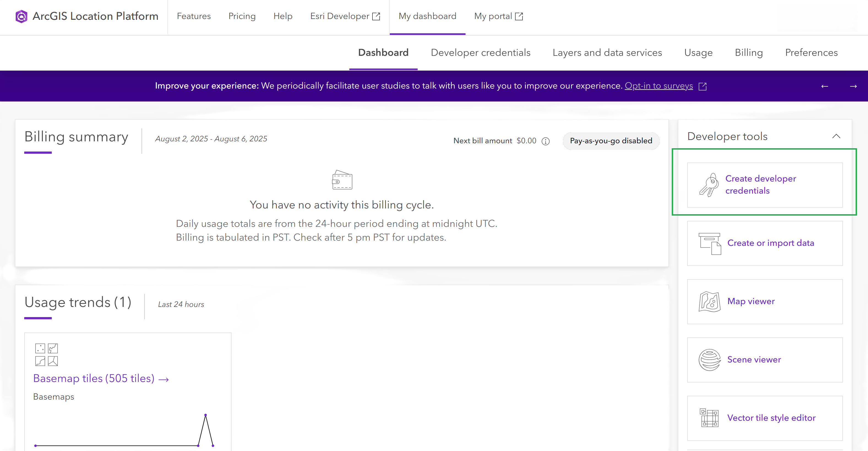Open the Vector tile style editor
This screenshot has width=868, height=451.
pyautogui.click(x=764, y=418)
